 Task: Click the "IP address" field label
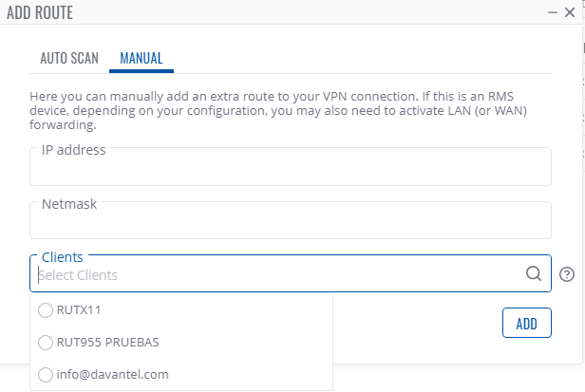tap(74, 150)
